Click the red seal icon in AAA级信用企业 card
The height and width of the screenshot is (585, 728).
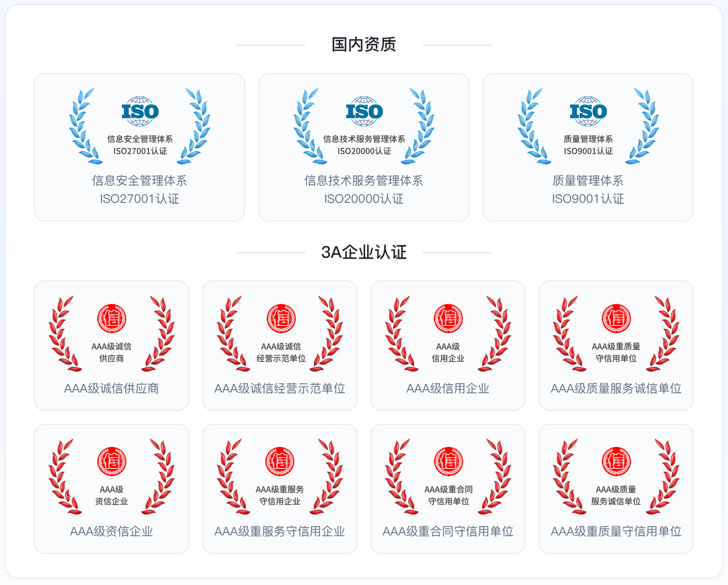click(448, 319)
